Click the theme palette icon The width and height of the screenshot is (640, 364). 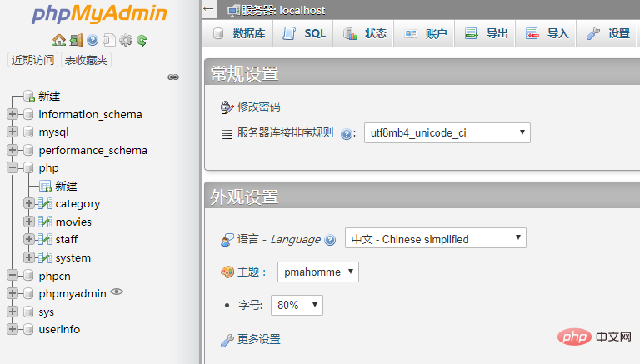point(227,272)
